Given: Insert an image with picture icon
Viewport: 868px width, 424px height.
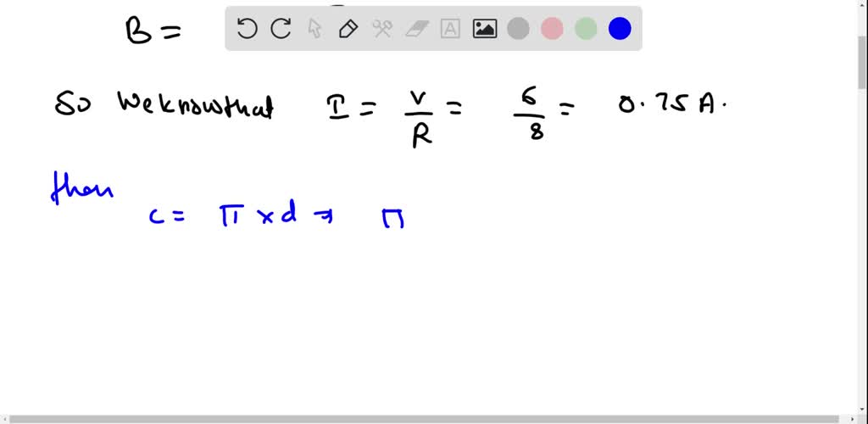Looking at the screenshot, I should click(484, 28).
